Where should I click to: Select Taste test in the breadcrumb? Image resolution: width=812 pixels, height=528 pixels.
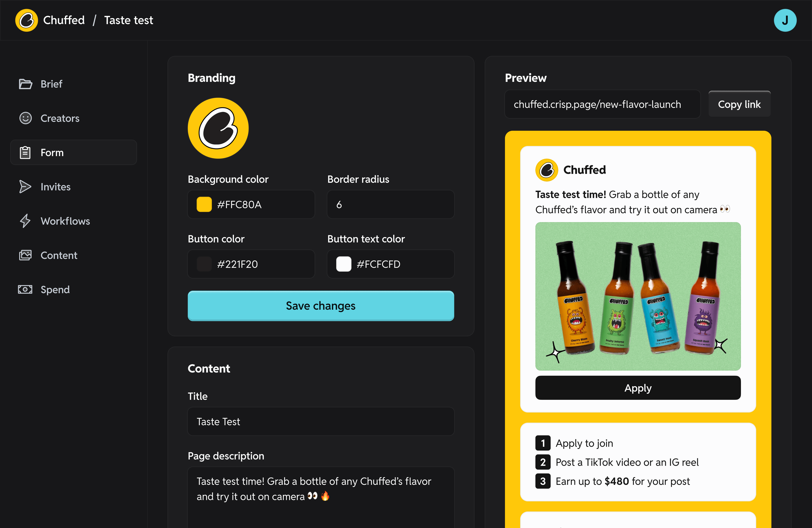pyautogui.click(x=129, y=20)
